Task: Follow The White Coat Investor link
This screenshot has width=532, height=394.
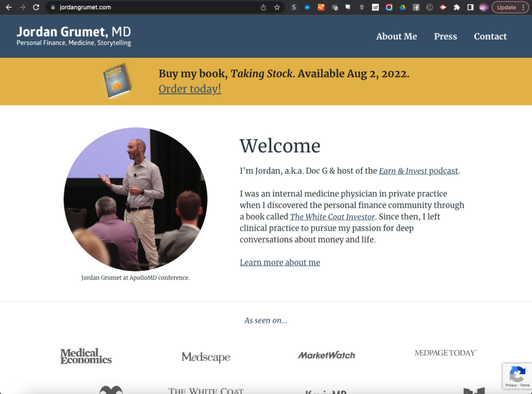Action: [x=332, y=217]
